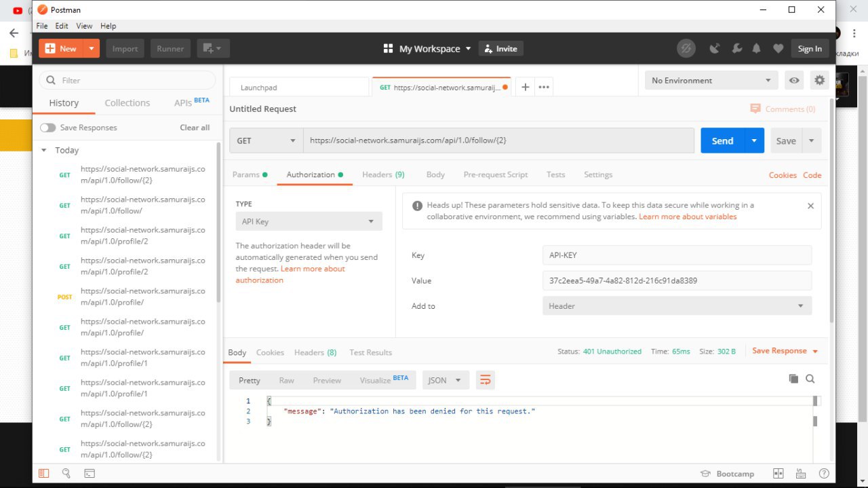Open the Postman console icon
868x488 pixels.
tap(89, 473)
